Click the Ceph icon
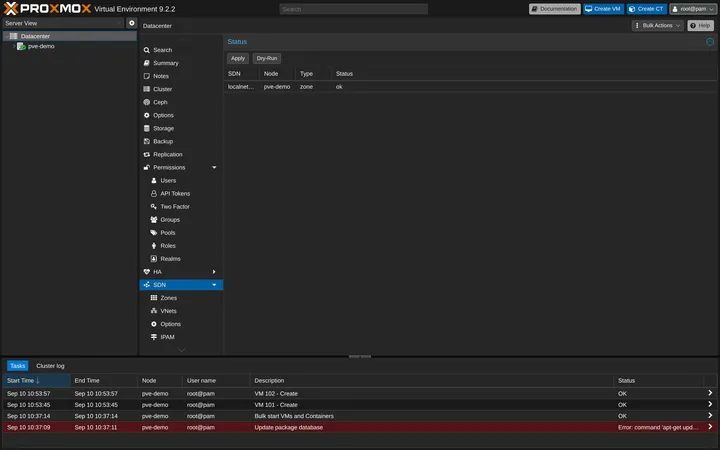The image size is (720, 450). (x=146, y=102)
